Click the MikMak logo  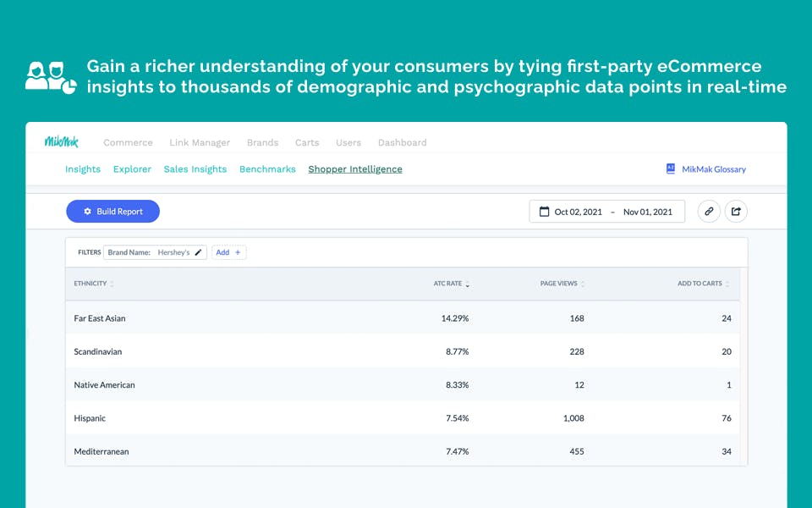61,142
